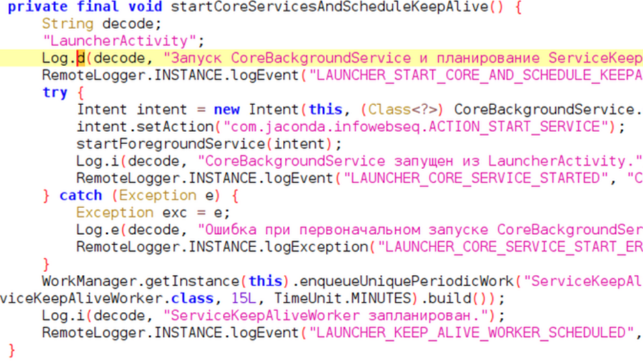Click 'Exception exc = e;' line

tap(153, 213)
